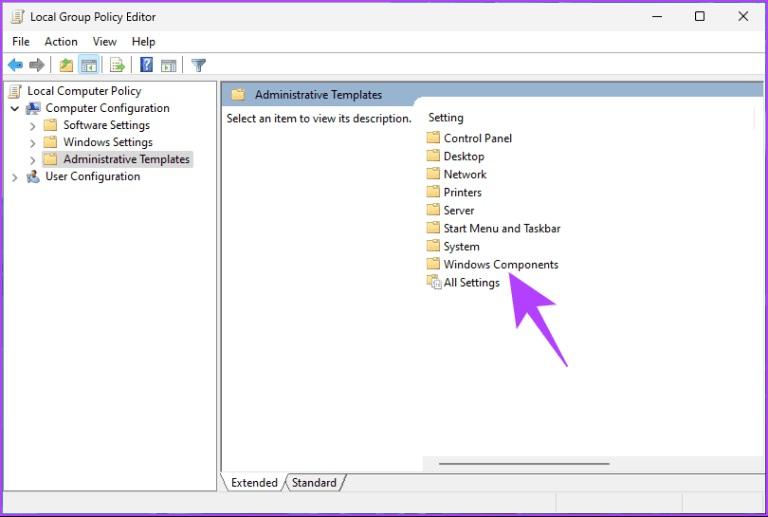This screenshot has width=768, height=517.
Task: Select System text in settings list
Action: click(461, 246)
